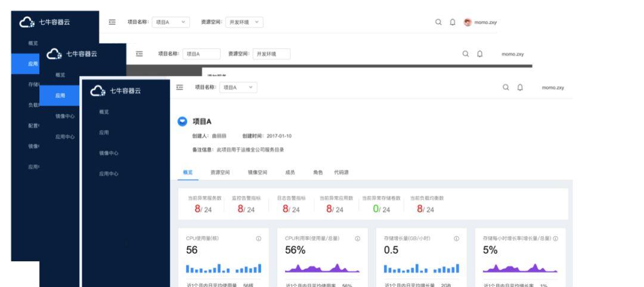Open 资源空间 开发环境 field in middle window

[x=271, y=54]
